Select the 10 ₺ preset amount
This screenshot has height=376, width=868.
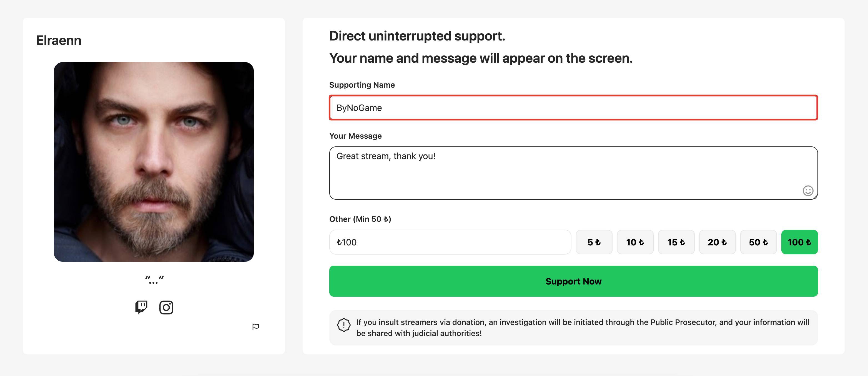click(x=635, y=242)
